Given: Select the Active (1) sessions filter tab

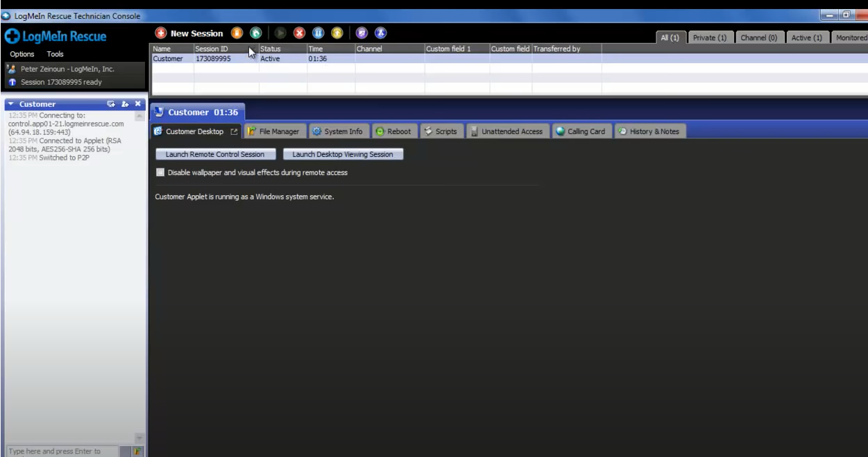Looking at the screenshot, I should pyautogui.click(x=807, y=38).
